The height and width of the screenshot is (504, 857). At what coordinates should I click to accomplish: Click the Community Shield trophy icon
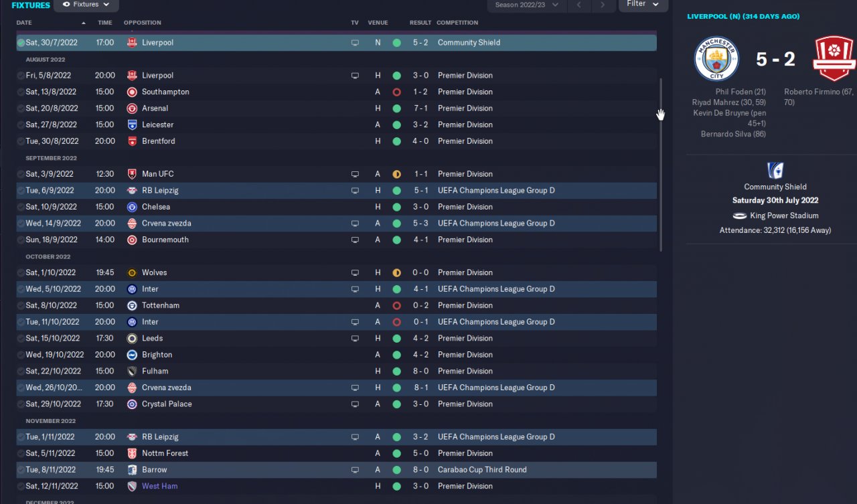point(775,170)
